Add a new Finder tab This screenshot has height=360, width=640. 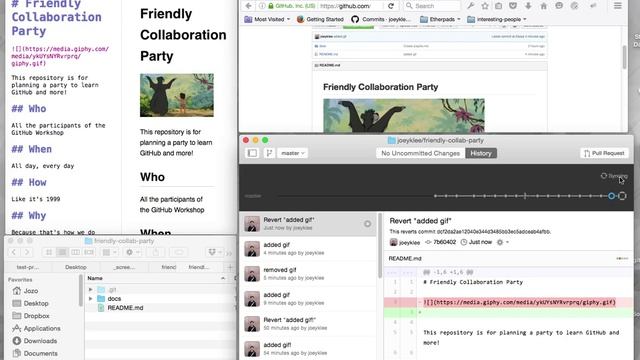[230, 267]
